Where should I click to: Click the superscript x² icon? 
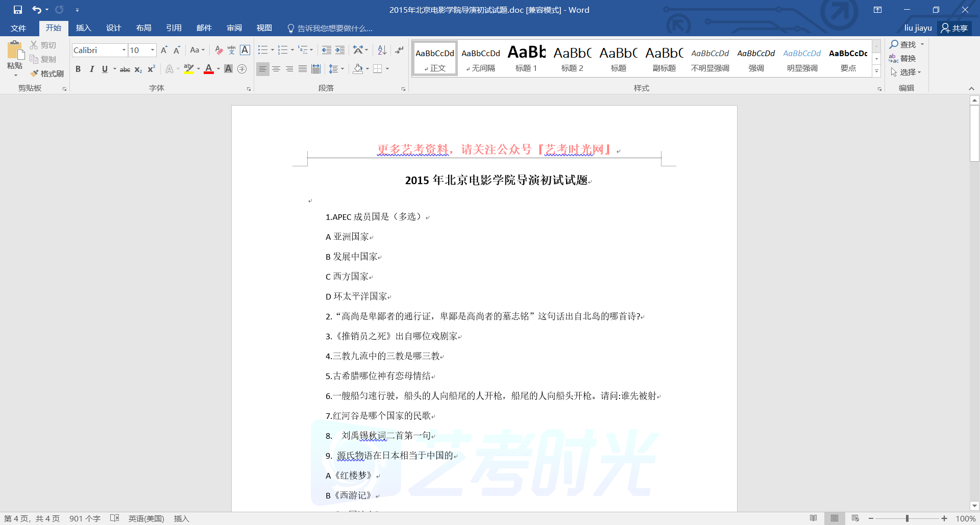coord(152,69)
